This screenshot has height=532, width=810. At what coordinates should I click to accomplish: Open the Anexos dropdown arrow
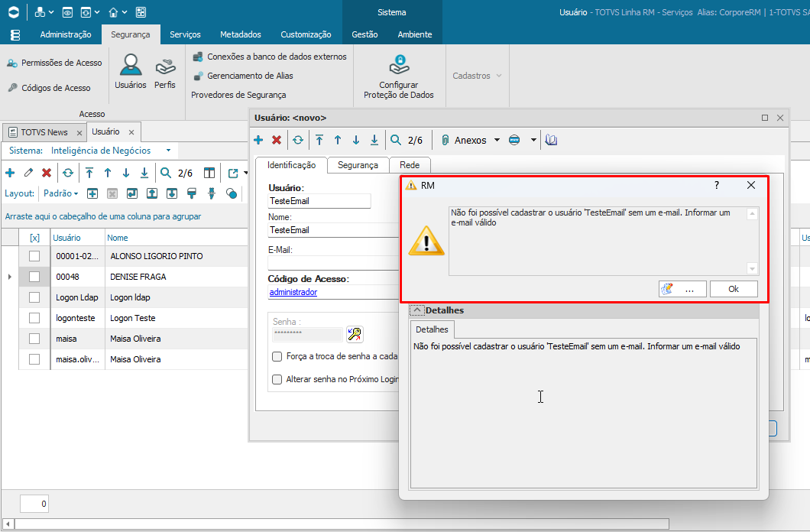pos(497,140)
